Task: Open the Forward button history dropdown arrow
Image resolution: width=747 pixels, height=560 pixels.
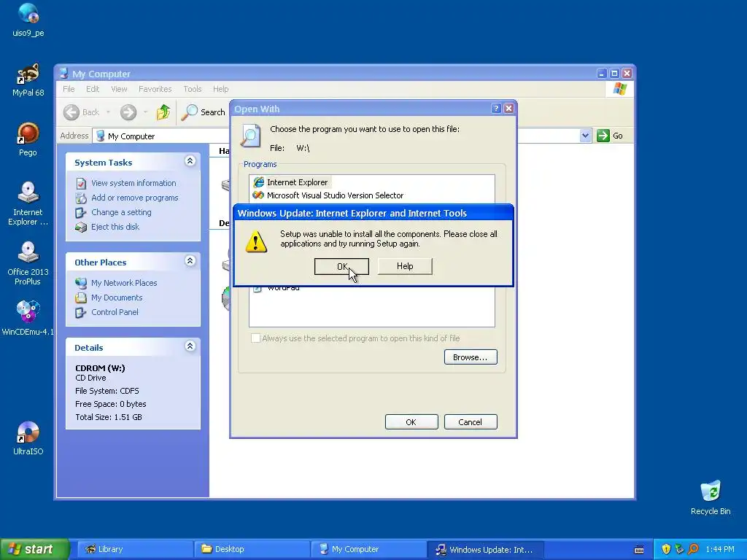Action: (x=145, y=112)
